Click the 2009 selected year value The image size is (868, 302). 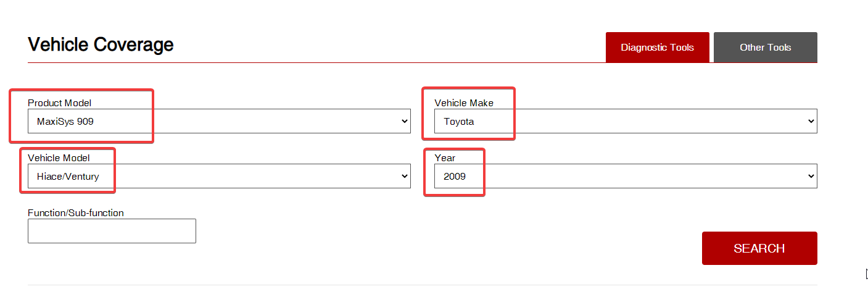(x=455, y=177)
